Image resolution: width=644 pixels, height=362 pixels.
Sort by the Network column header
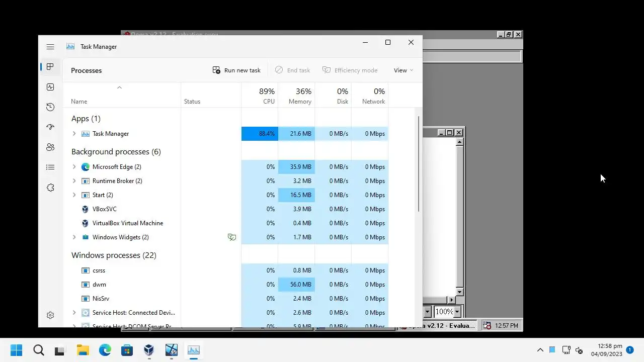pos(370,96)
